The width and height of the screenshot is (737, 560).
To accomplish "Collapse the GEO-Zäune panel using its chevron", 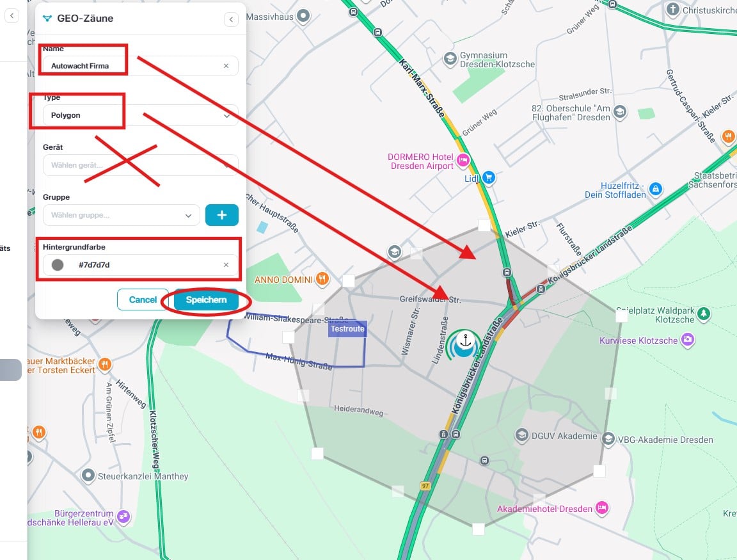I will pos(231,19).
